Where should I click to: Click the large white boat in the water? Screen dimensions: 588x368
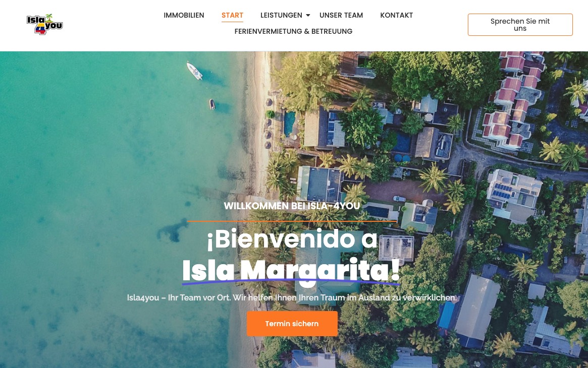click(194, 71)
